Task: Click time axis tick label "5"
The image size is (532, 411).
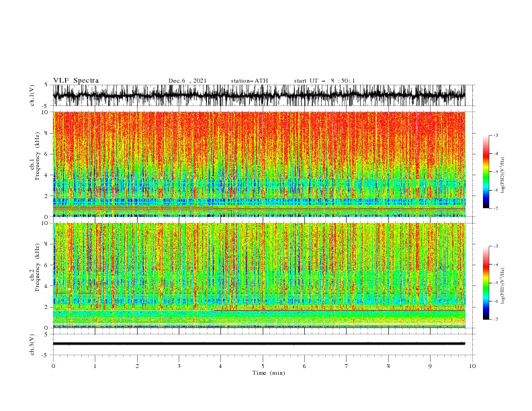Action: 263,366
